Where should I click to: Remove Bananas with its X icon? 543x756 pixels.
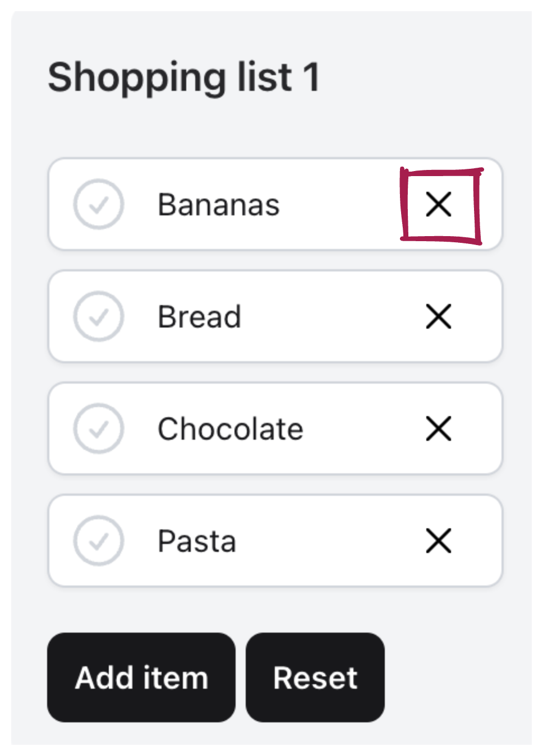point(439,204)
